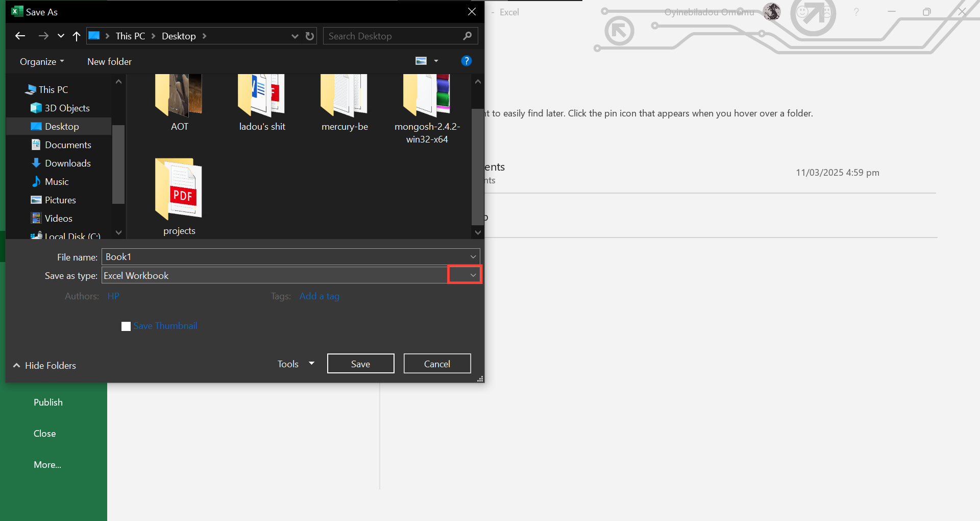
Task: Click the Up one level arrow
Action: (x=77, y=36)
